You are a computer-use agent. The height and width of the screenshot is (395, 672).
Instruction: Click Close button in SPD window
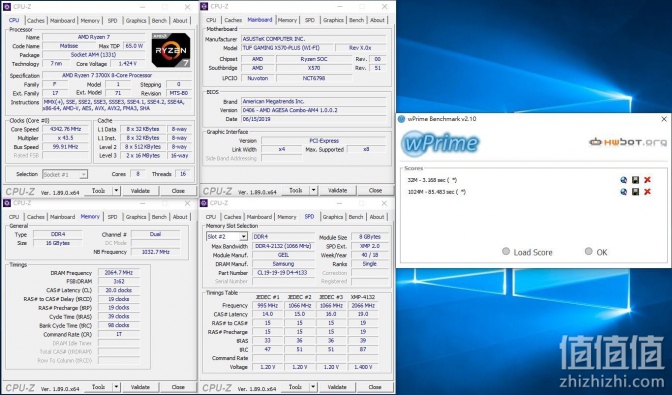point(375,387)
